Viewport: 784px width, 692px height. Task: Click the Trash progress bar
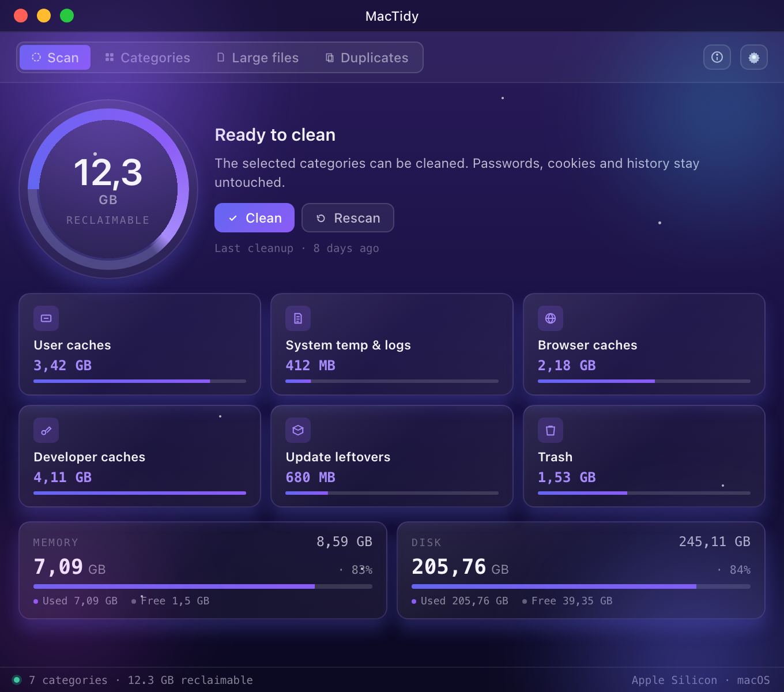pos(644,493)
